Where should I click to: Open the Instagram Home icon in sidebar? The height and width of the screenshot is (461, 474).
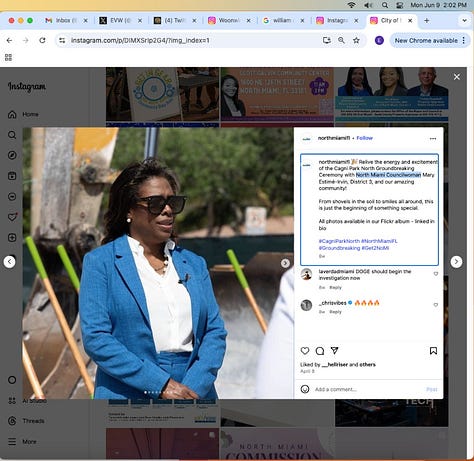pyautogui.click(x=12, y=114)
